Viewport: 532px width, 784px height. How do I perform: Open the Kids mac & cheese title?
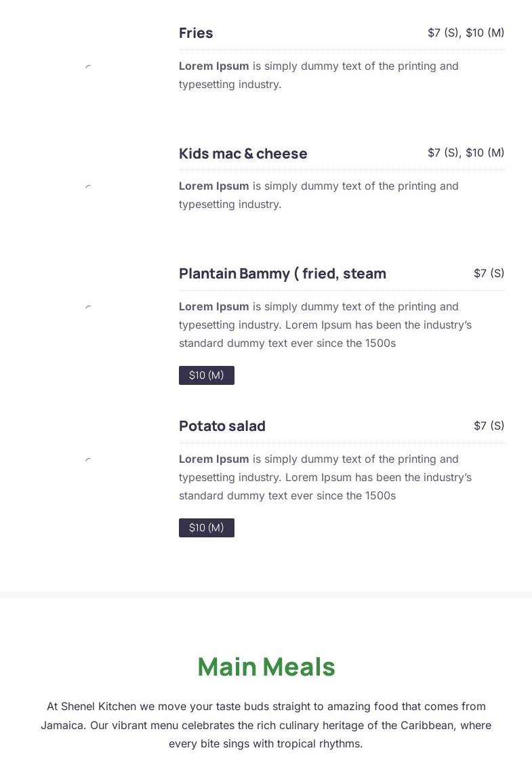pos(243,154)
